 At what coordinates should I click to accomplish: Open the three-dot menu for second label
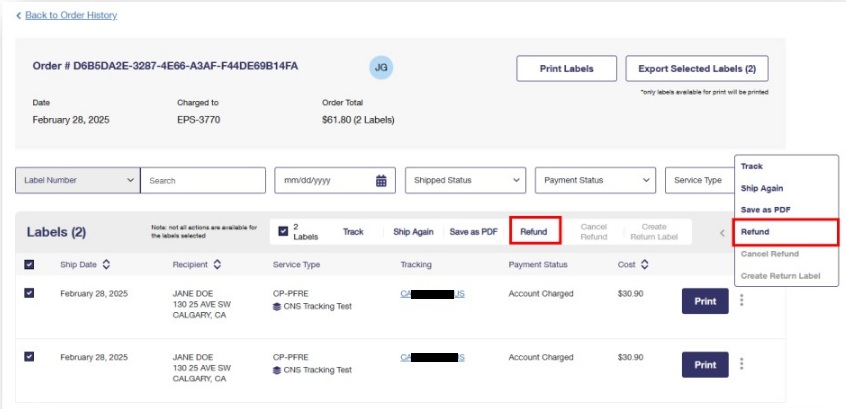(740, 365)
